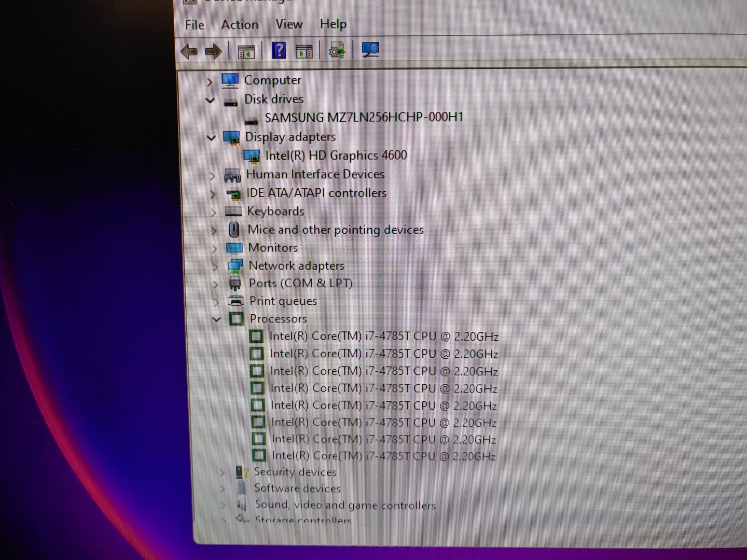Select the Intel HD Graphics 4600 icon
Viewport: 747px width, 560px height.
252,156
